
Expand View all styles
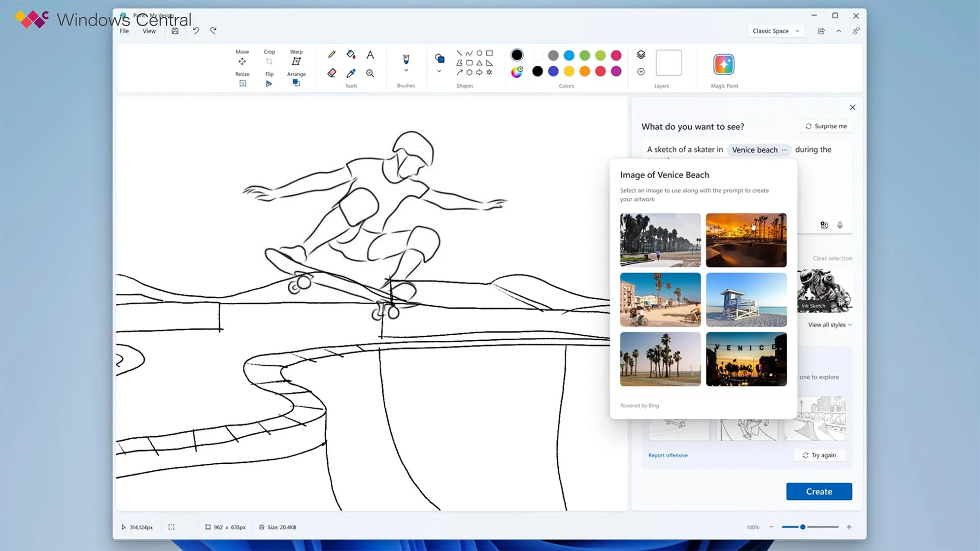click(829, 324)
